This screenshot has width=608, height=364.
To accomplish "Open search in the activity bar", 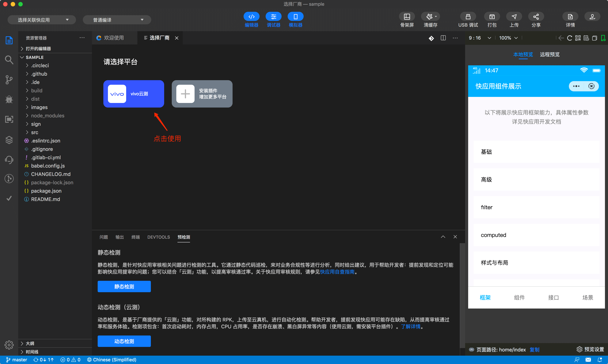I will click(x=9, y=60).
